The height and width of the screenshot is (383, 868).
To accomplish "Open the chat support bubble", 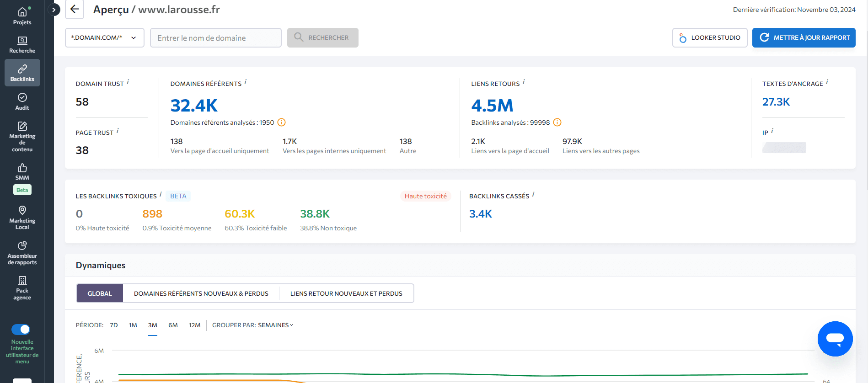I will pos(835,339).
